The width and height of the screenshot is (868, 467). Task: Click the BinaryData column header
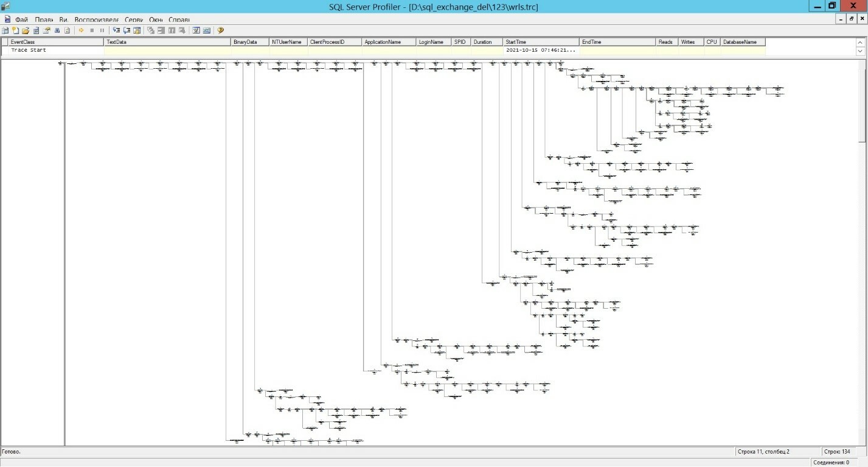(251, 42)
